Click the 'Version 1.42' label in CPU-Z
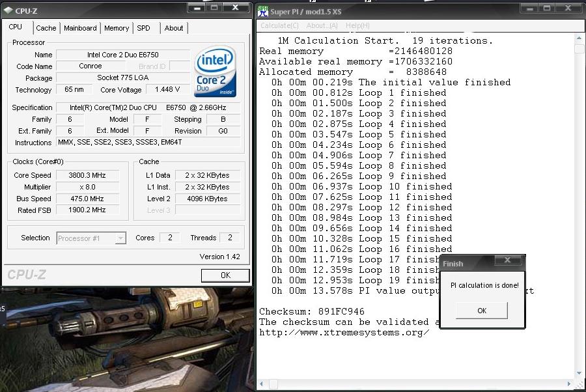The image size is (586, 392). click(x=220, y=257)
